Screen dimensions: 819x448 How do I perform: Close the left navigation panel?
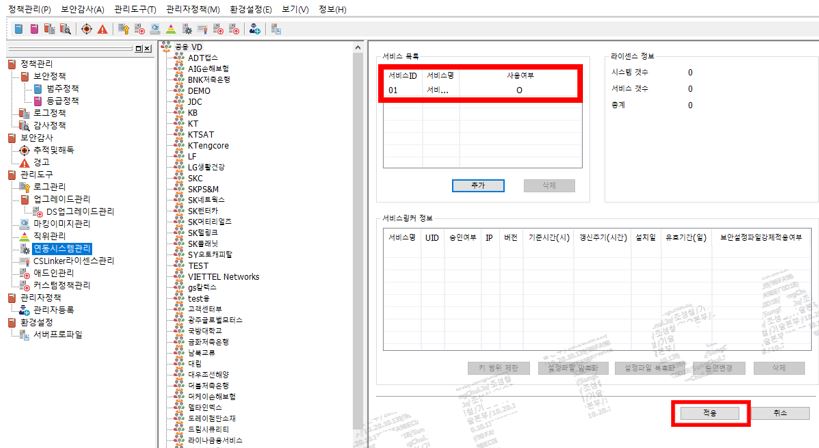pyautogui.click(x=148, y=48)
